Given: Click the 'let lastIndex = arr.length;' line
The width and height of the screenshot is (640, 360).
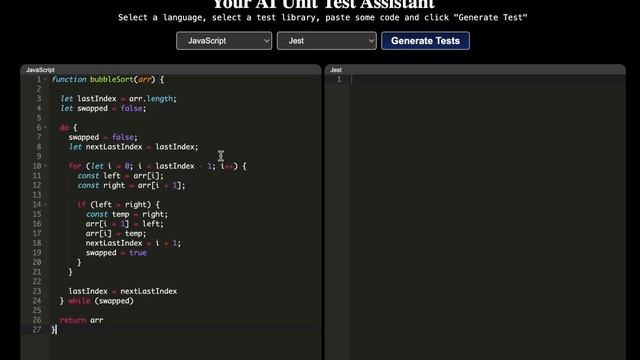Looking at the screenshot, I should [118, 99].
